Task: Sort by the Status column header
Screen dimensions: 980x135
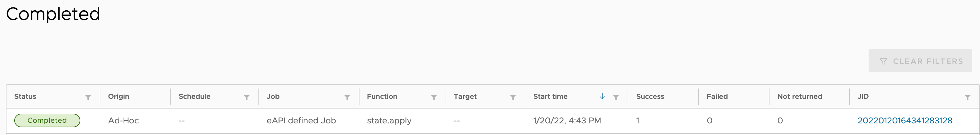Action: click(x=25, y=96)
